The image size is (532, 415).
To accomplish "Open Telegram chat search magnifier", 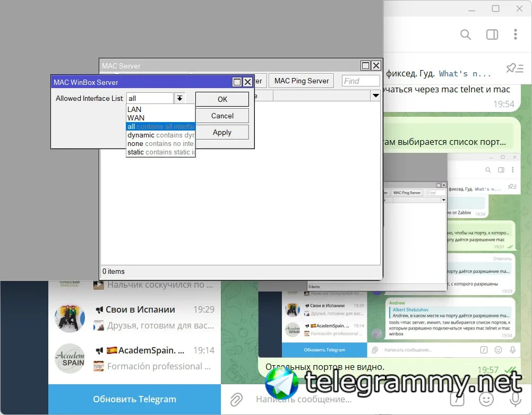I will tap(466, 34).
